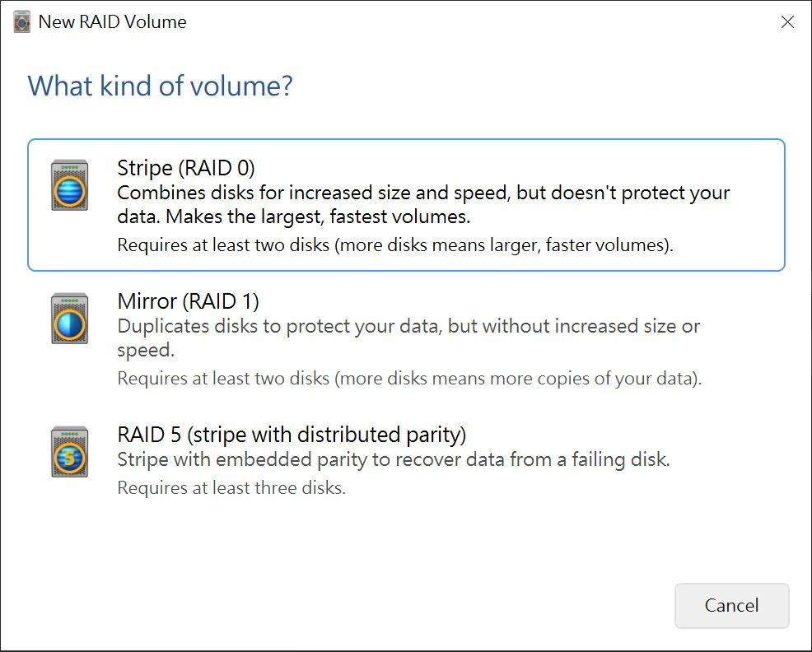The width and height of the screenshot is (812, 652).
Task: Click the "What kind of volume?" heading
Action: pyautogui.click(x=160, y=86)
